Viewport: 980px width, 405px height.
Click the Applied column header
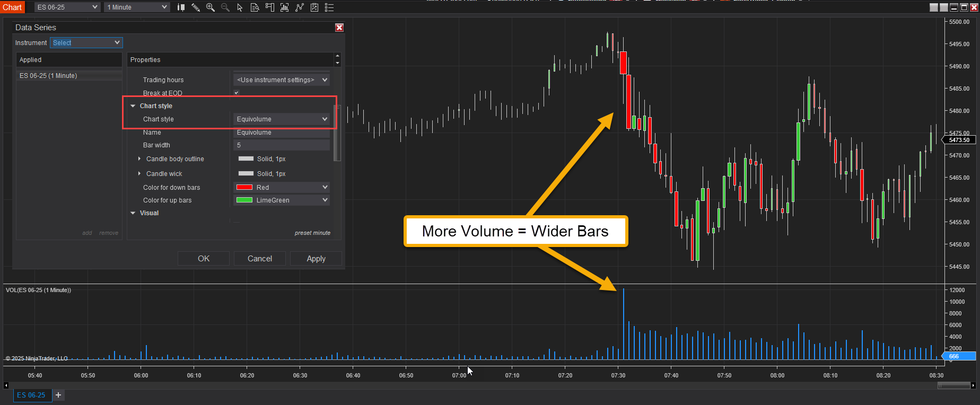[x=69, y=60]
